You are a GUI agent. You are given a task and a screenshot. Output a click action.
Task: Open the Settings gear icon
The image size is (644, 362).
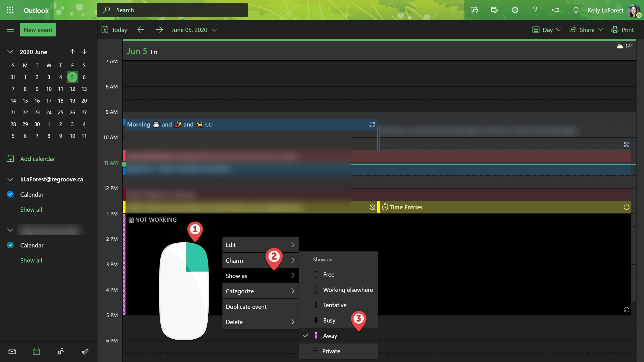pos(515,10)
